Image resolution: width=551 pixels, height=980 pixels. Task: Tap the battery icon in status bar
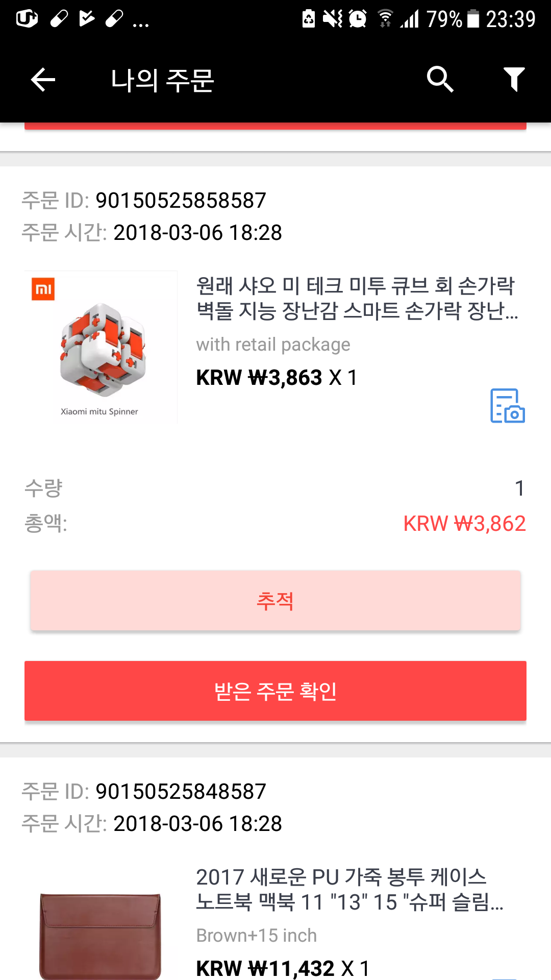(473, 19)
